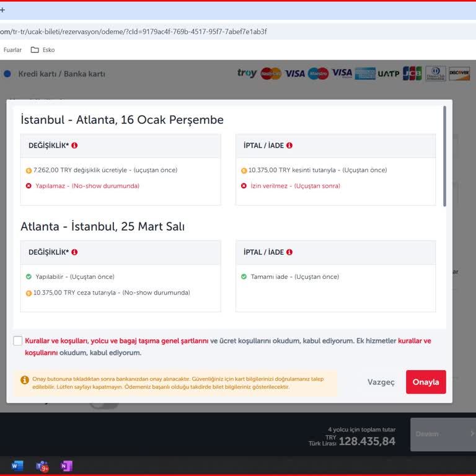Click the MasterCard logo
The image size is (476, 476).
271,73
